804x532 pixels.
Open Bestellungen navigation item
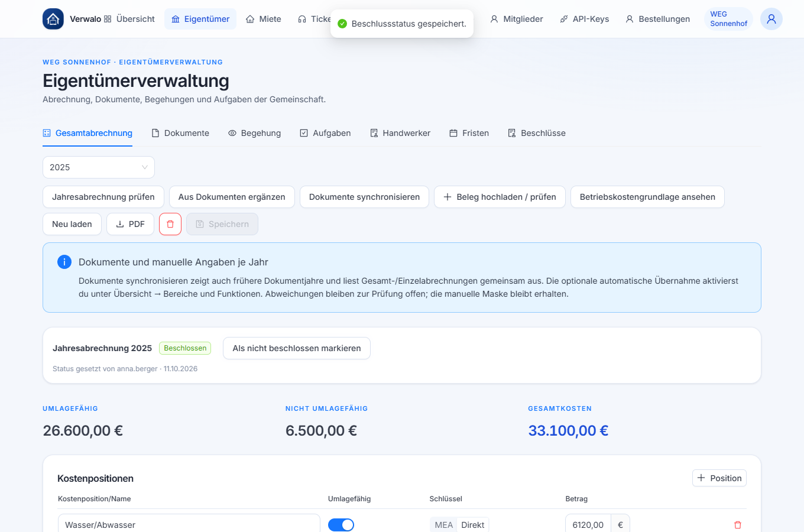pos(658,19)
